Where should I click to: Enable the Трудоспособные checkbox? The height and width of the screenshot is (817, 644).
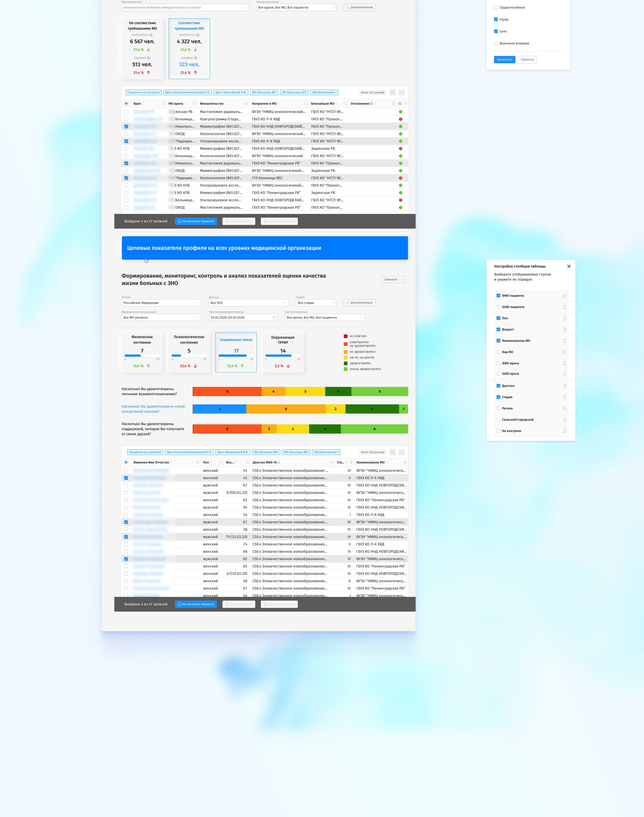click(496, 8)
